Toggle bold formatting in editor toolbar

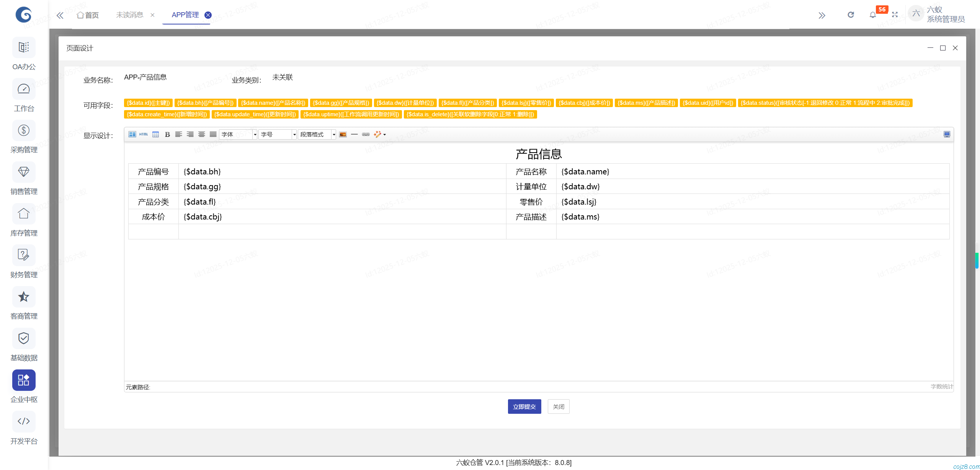(x=167, y=134)
